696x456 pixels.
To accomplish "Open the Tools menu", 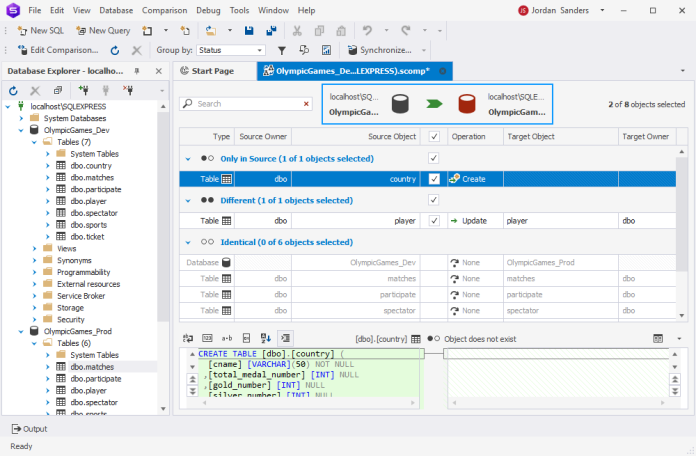I will point(239,10).
